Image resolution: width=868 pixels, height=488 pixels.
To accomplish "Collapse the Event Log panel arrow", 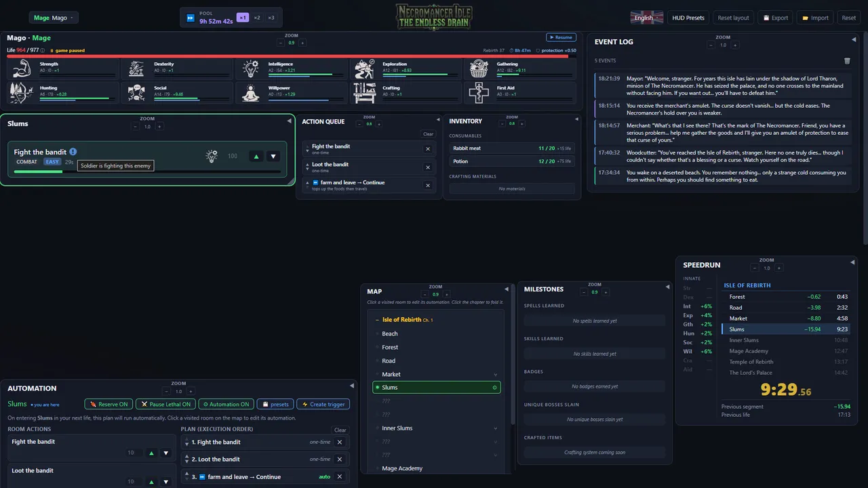I will 852,41.
